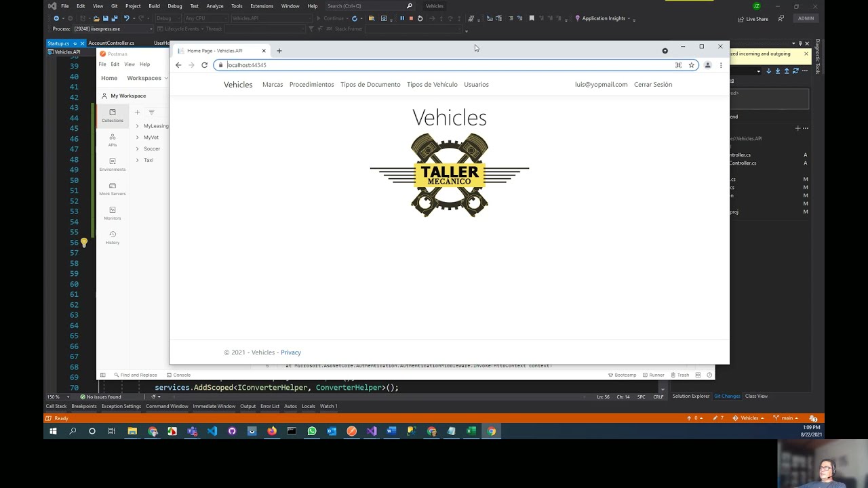This screenshot has width=868, height=488.
Task: Click the Stop Debugging red square in Visual Studio
Action: (411, 18)
